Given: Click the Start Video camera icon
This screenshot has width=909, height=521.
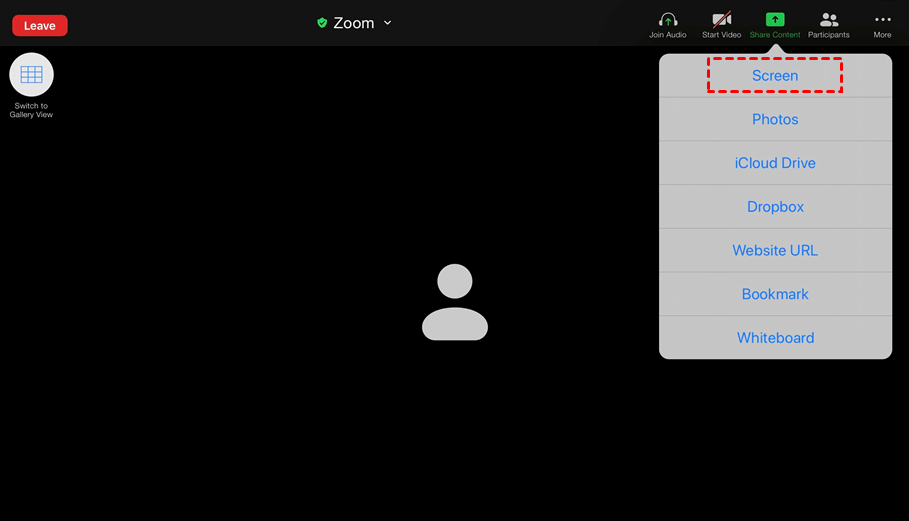Looking at the screenshot, I should tap(722, 20).
